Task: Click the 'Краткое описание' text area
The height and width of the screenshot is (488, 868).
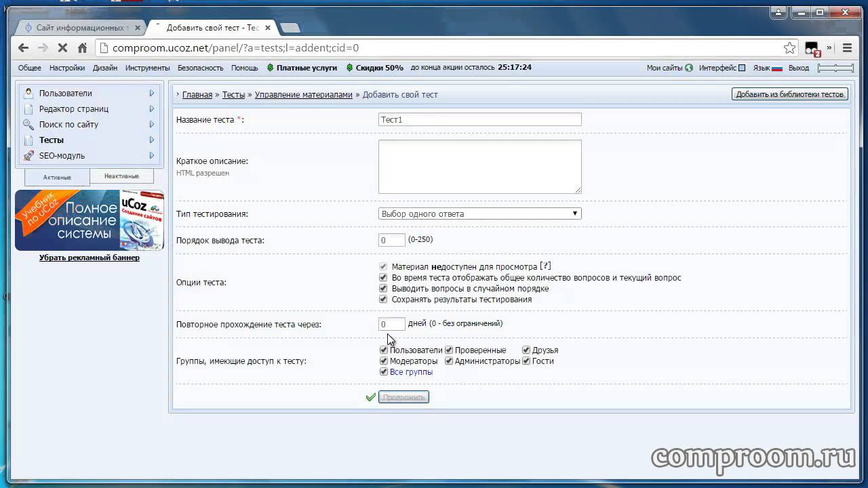Action: 479,167
